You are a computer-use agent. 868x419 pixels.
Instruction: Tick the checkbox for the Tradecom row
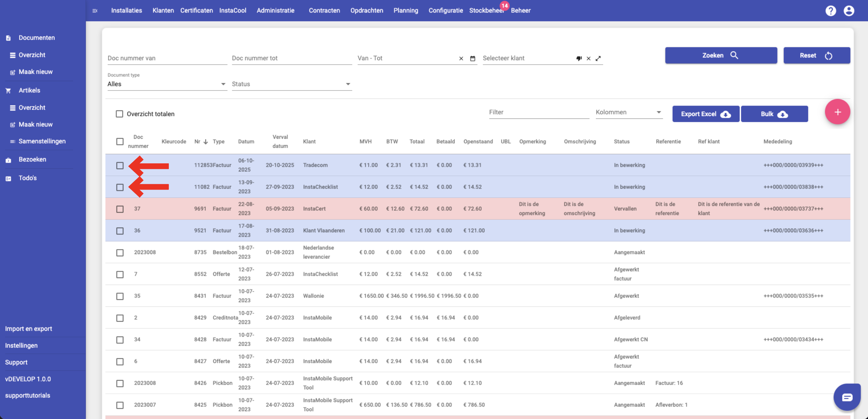tap(120, 166)
